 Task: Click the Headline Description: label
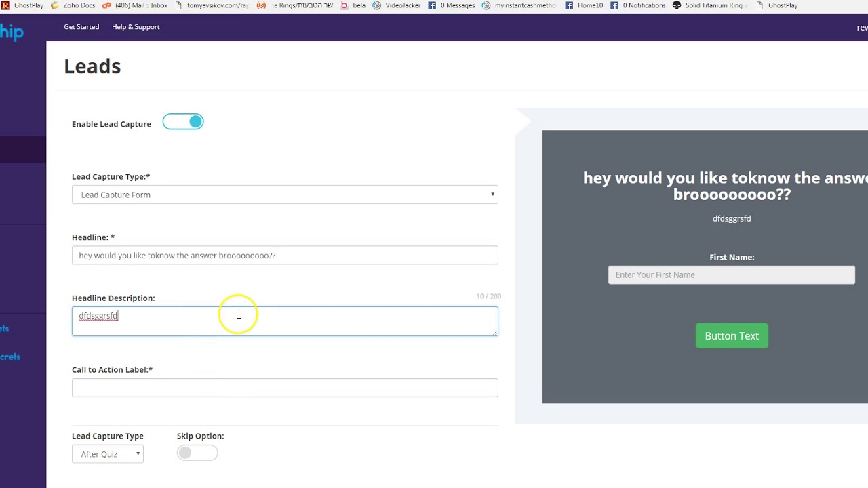coord(113,298)
